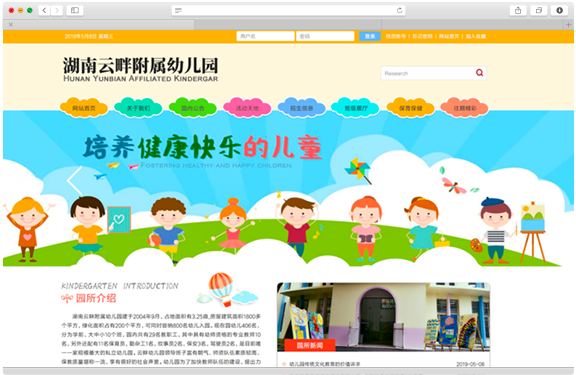This screenshot has width=576, height=375.
Task: Click the news date 2019-05-08
Action: (471, 364)
